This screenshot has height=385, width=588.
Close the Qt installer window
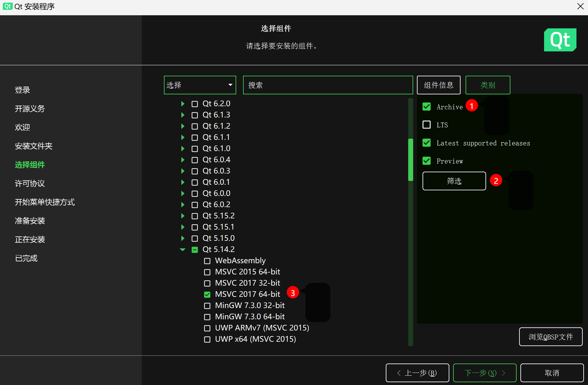(580, 6)
